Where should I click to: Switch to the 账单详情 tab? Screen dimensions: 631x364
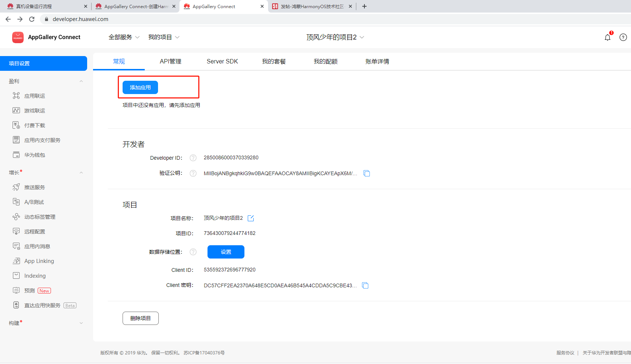377,61
